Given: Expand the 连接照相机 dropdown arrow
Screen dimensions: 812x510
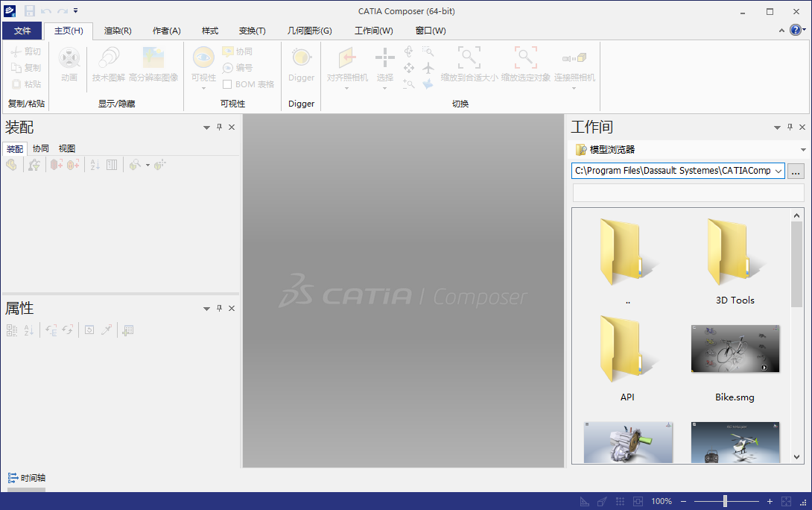Looking at the screenshot, I should click(x=574, y=88).
